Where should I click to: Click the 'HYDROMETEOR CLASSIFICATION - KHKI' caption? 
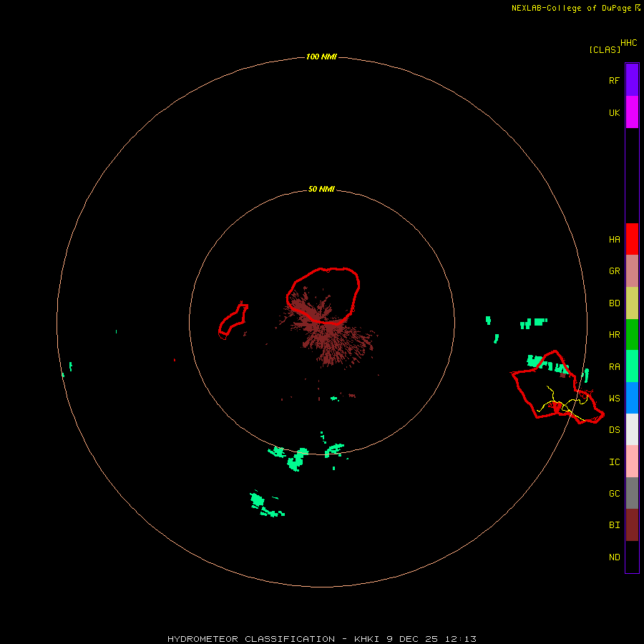pyautogui.click(x=273, y=639)
